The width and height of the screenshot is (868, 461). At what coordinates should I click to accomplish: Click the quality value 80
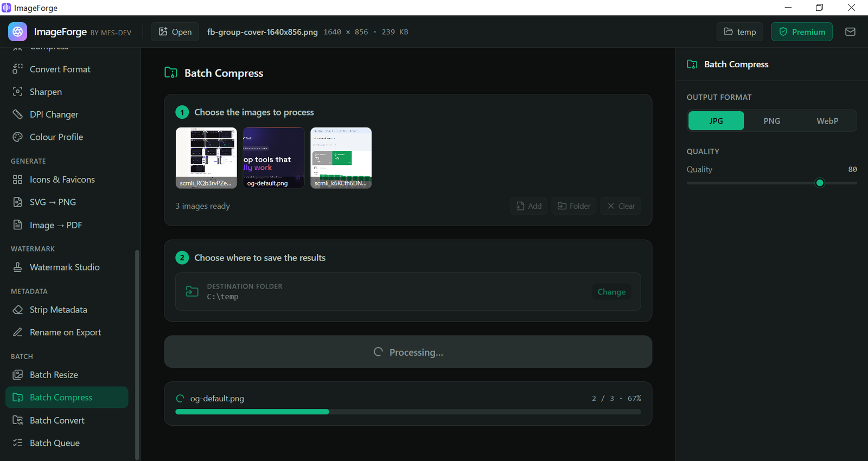[x=852, y=169]
